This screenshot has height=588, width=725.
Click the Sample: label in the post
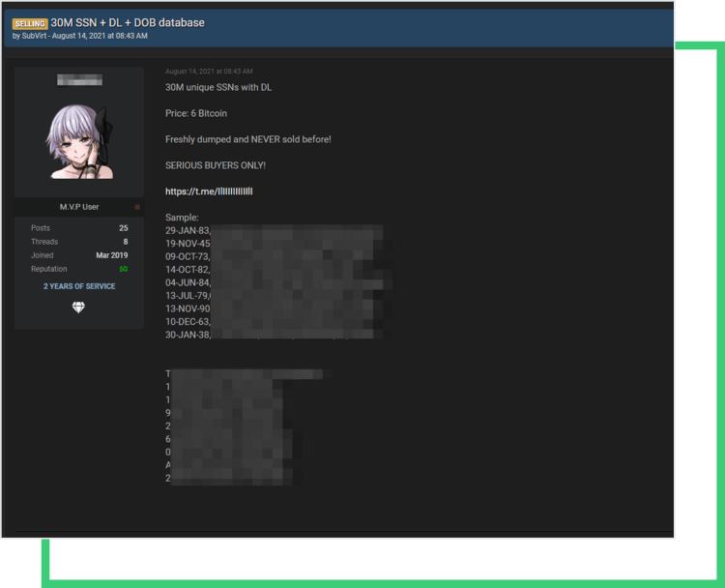(182, 218)
